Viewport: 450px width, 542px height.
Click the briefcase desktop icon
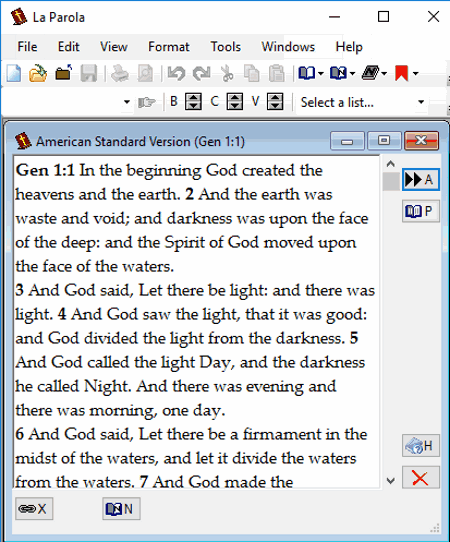[63, 73]
